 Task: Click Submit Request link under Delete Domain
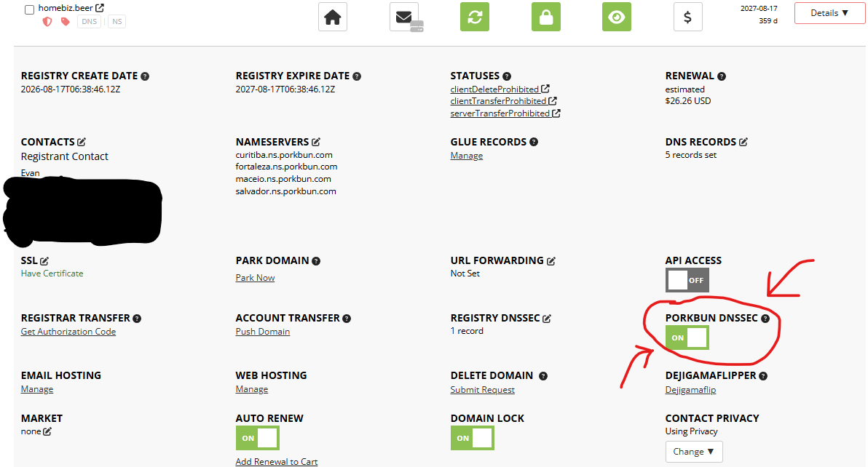click(483, 390)
